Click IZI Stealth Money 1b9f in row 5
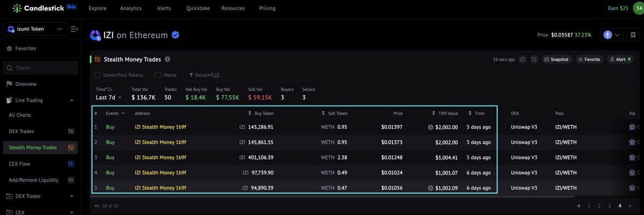Image resolution: width=644 pixels, height=215 pixels. [x=160, y=188]
